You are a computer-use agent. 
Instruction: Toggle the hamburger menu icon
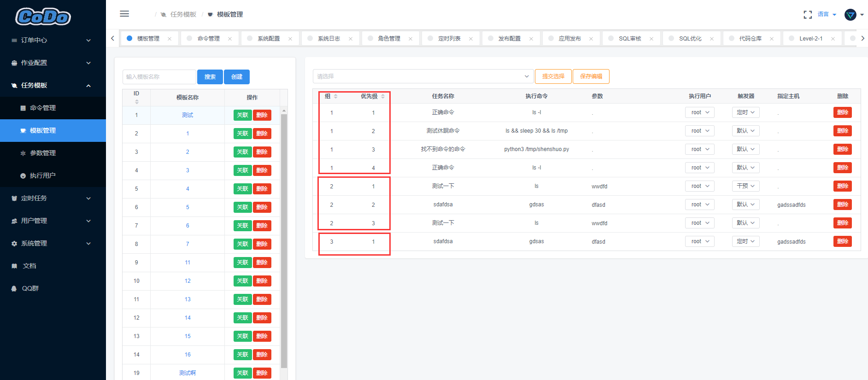(124, 14)
